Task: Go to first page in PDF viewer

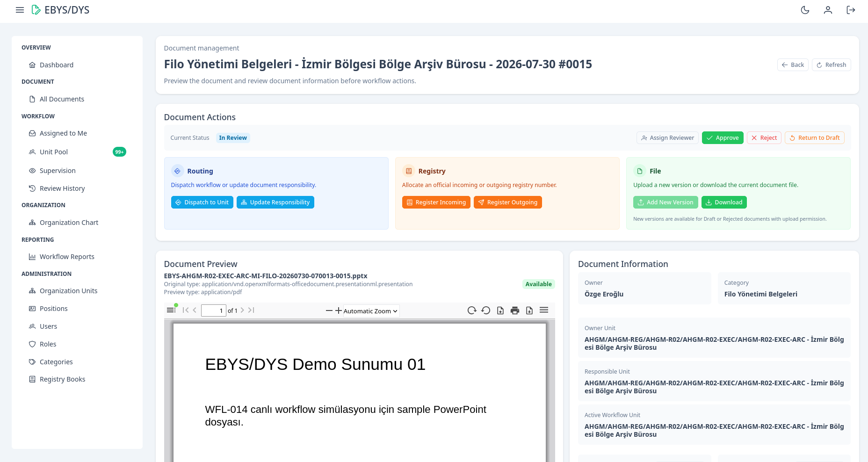Action: pyautogui.click(x=186, y=310)
